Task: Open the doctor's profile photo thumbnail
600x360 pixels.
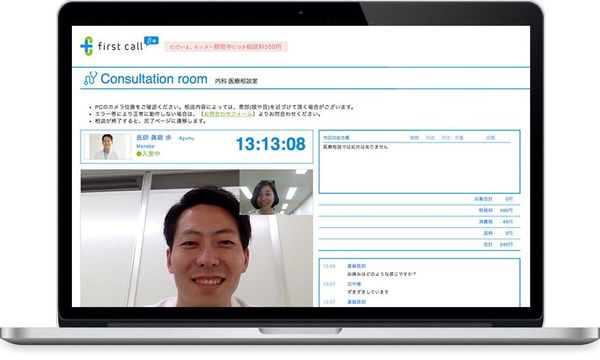Action: coord(107,147)
